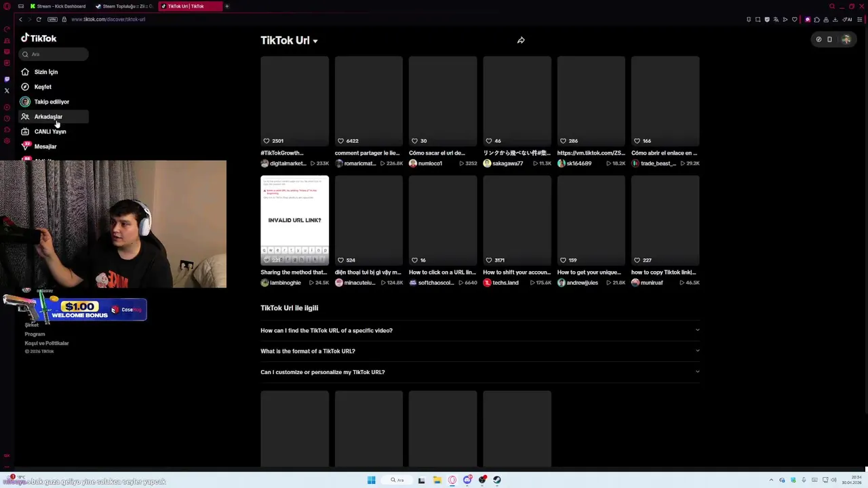Click the compass icon in TikTok top-right pill

(818, 39)
